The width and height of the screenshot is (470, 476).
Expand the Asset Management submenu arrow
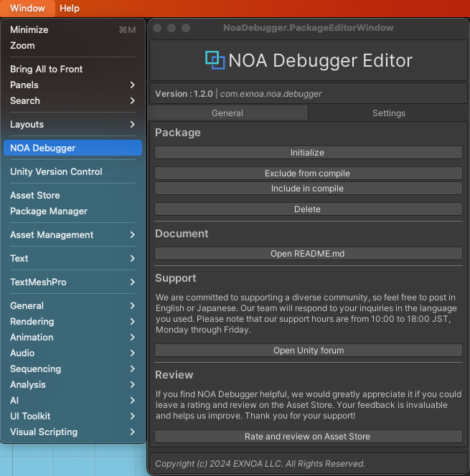132,235
